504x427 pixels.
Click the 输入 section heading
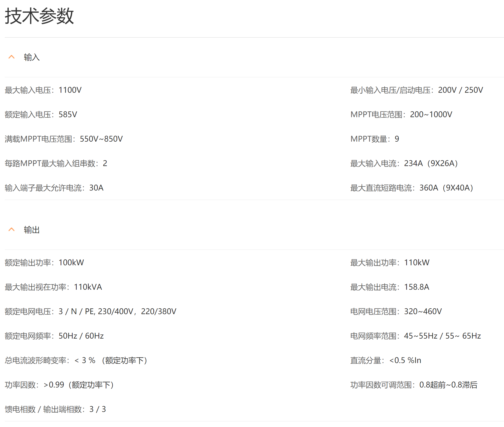[x=31, y=57]
